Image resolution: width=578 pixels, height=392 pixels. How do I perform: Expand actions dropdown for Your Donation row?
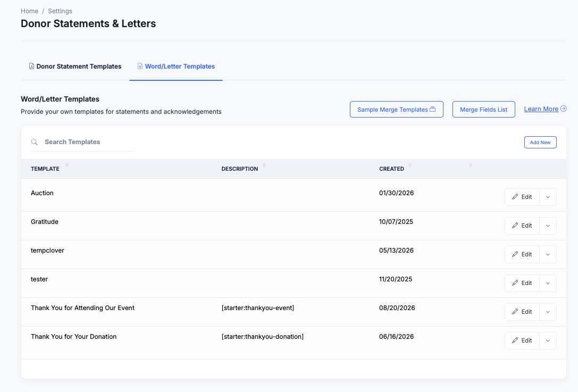pos(548,341)
